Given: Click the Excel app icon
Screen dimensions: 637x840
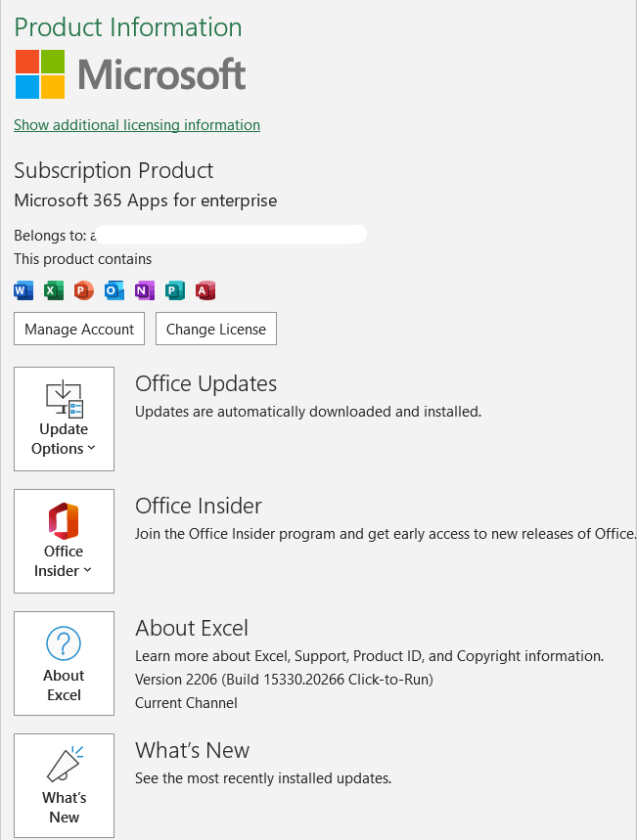Looking at the screenshot, I should pos(54,290).
